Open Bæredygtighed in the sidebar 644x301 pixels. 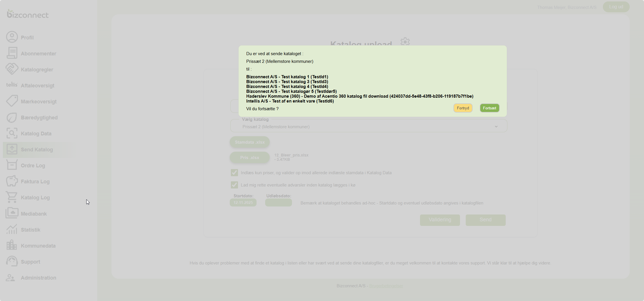[x=39, y=117]
